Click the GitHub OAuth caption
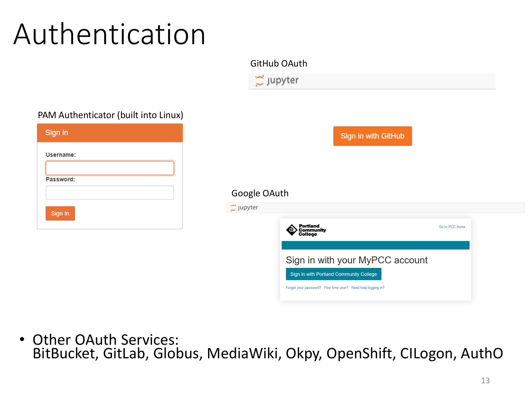 (x=279, y=64)
